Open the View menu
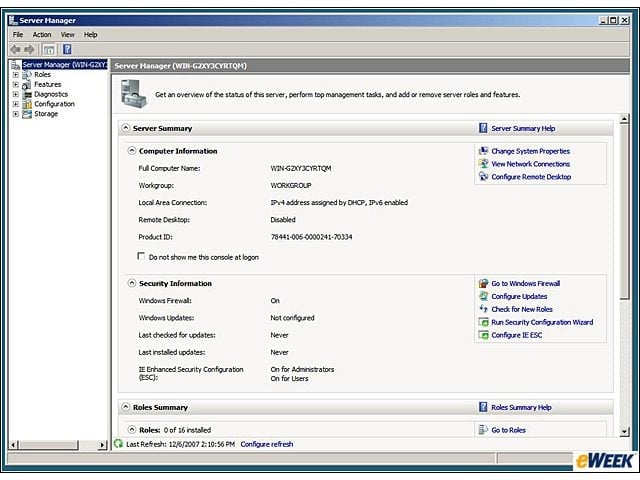This screenshot has height=480, width=640. pos(68,35)
